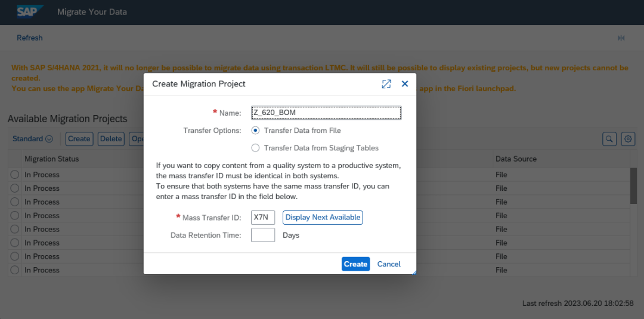Click the dialog resize handle corner
The height and width of the screenshot is (319, 644).
pyautogui.click(x=414, y=272)
